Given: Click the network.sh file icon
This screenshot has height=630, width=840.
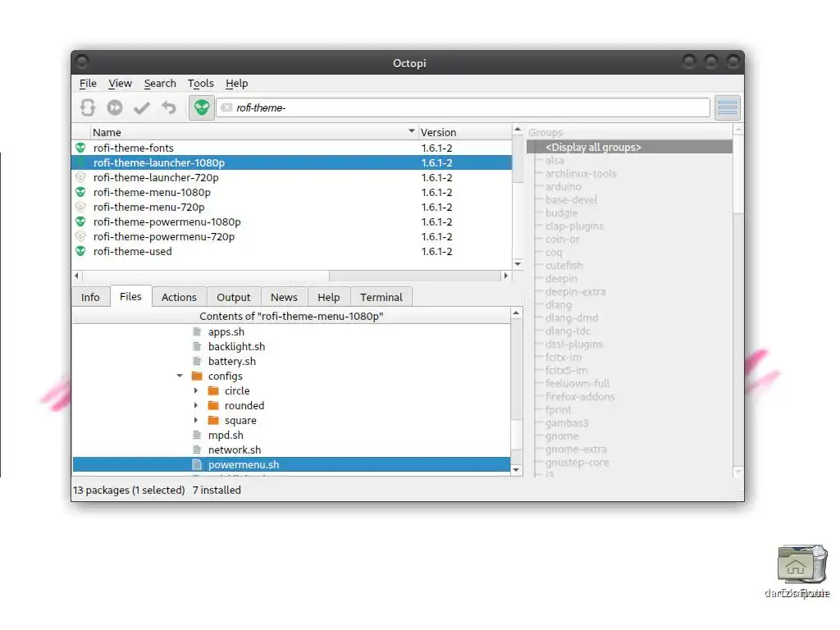Looking at the screenshot, I should [x=197, y=450].
